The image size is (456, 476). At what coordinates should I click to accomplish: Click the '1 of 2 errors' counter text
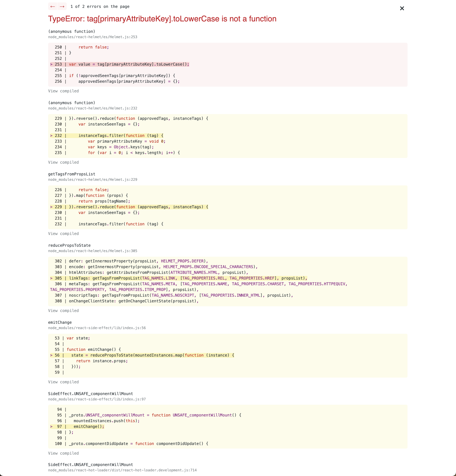[x=100, y=7]
